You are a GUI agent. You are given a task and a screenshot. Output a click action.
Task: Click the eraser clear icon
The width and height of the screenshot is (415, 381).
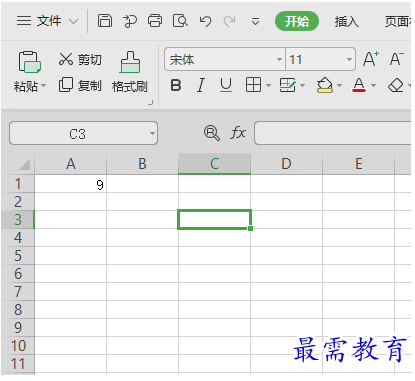pyautogui.click(x=396, y=85)
